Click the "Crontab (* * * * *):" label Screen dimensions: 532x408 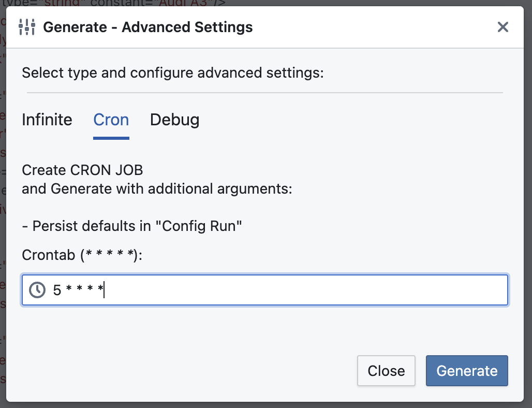(82, 255)
